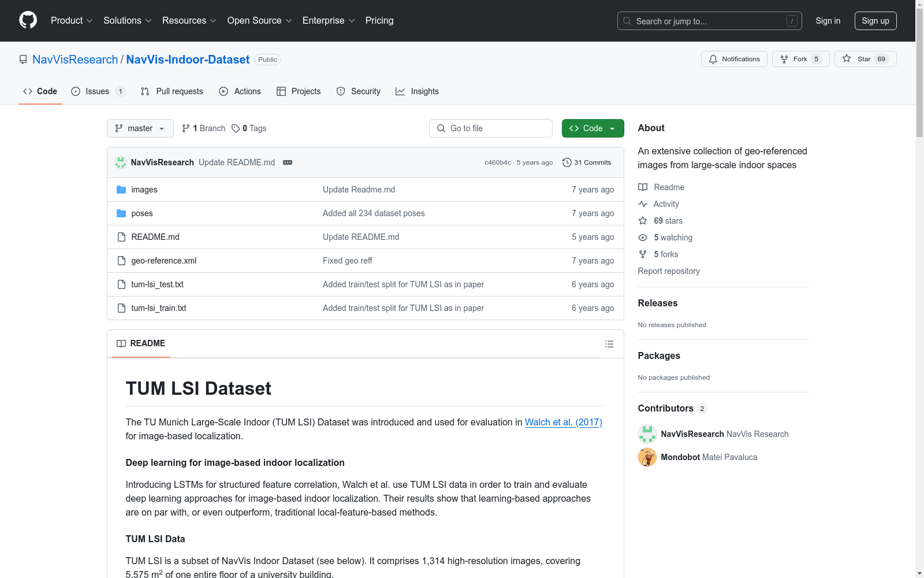Click the NavVis-Indoor-Dataset repository name

tap(188, 60)
